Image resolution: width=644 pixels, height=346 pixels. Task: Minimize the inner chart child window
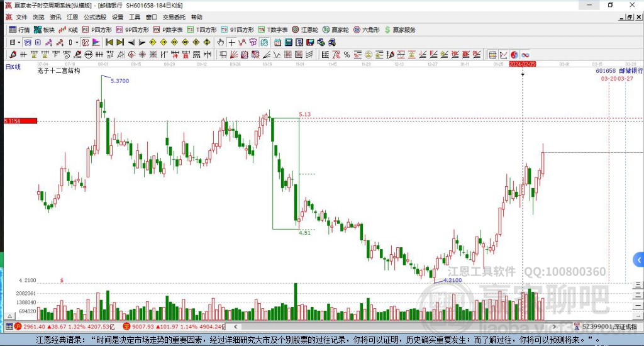[622, 17]
